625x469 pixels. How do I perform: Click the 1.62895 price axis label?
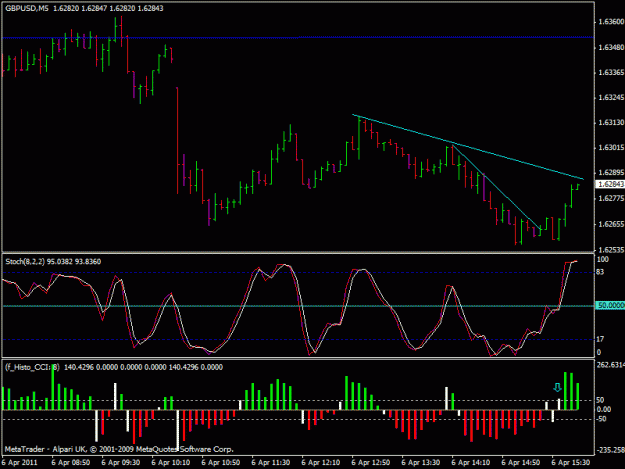(611, 173)
